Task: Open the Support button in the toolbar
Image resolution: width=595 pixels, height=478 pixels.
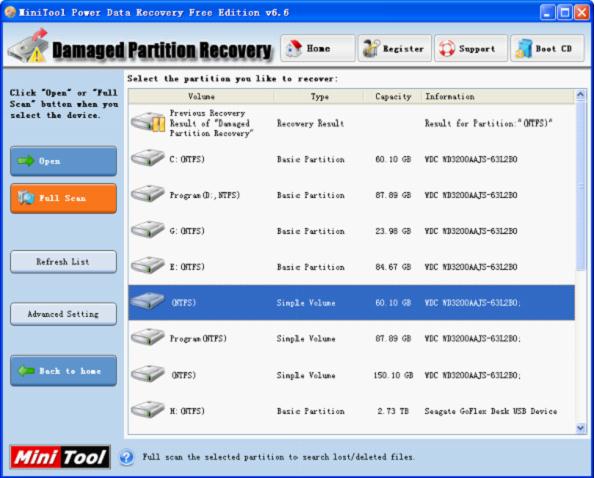Action: click(471, 48)
